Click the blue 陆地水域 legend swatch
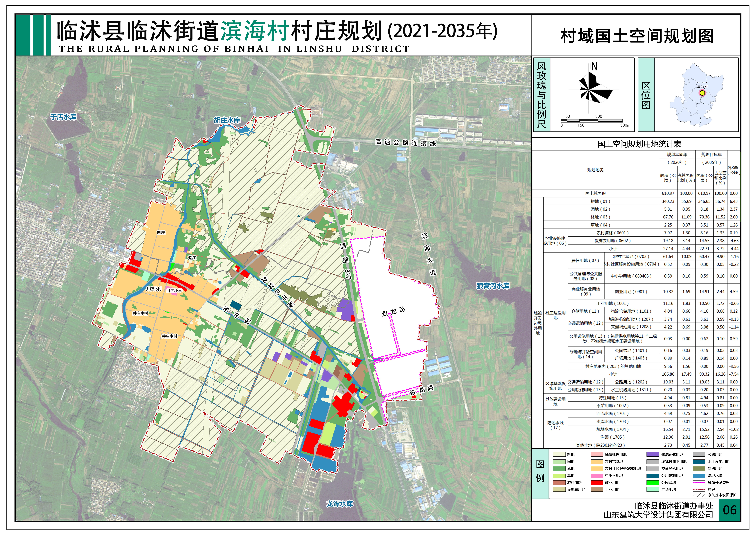 699,476
